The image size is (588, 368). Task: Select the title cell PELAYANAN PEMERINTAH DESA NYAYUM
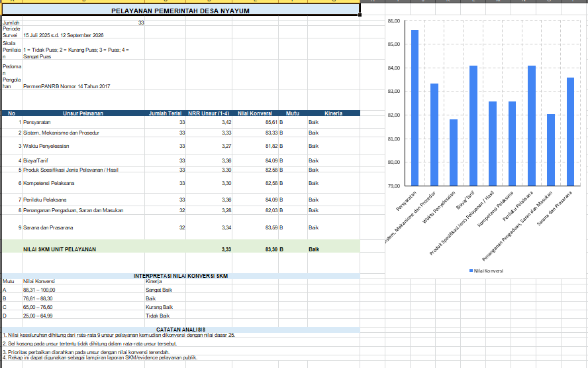tap(180, 11)
